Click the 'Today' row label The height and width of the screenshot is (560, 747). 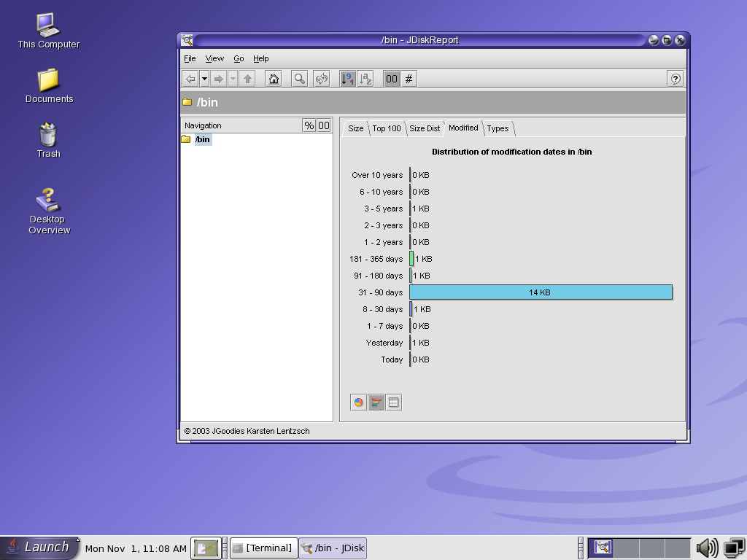pyautogui.click(x=392, y=359)
